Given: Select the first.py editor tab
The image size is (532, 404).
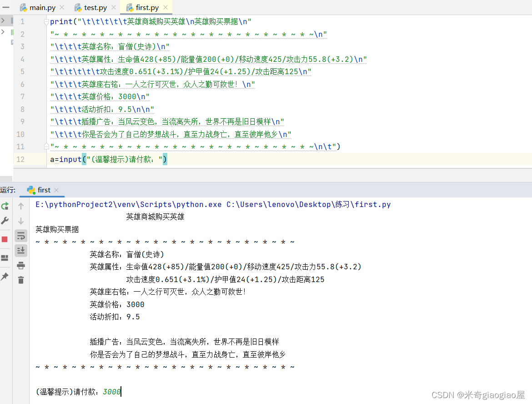Looking at the screenshot, I should tap(147, 7).
